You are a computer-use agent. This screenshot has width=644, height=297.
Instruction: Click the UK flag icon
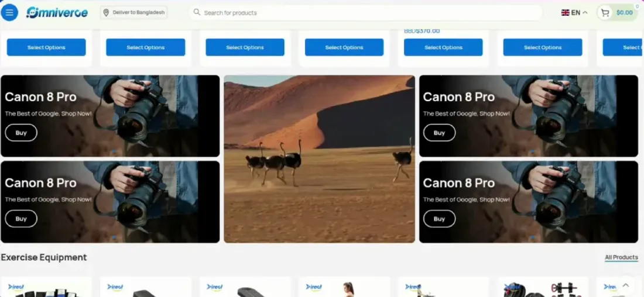coord(565,13)
